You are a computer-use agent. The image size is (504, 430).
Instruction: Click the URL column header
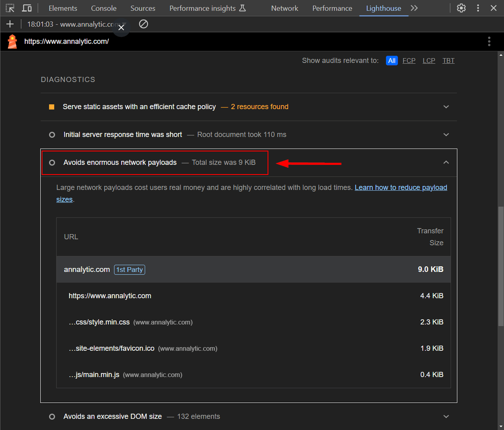coord(71,237)
